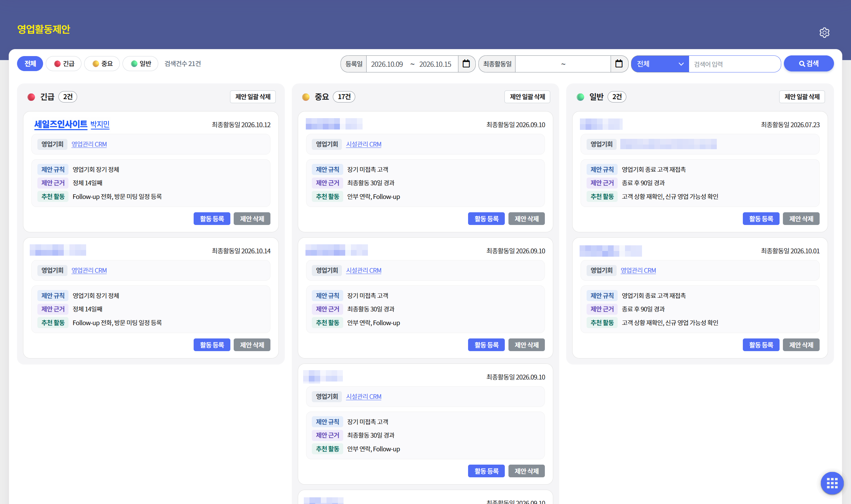
Task: Open calendar picker for 등록일 range
Action: pyautogui.click(x=466, y=63)
